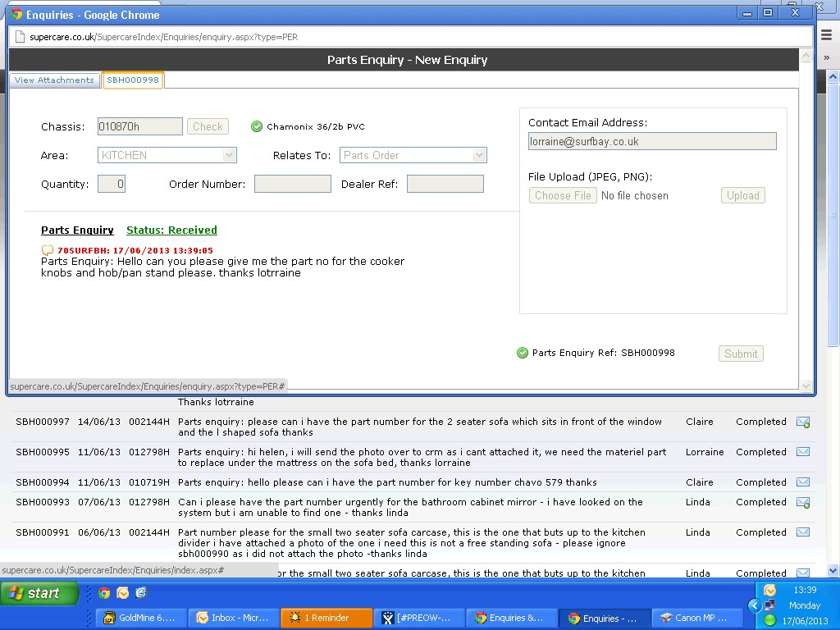Show hidden system tray icons

click(755, 605)
